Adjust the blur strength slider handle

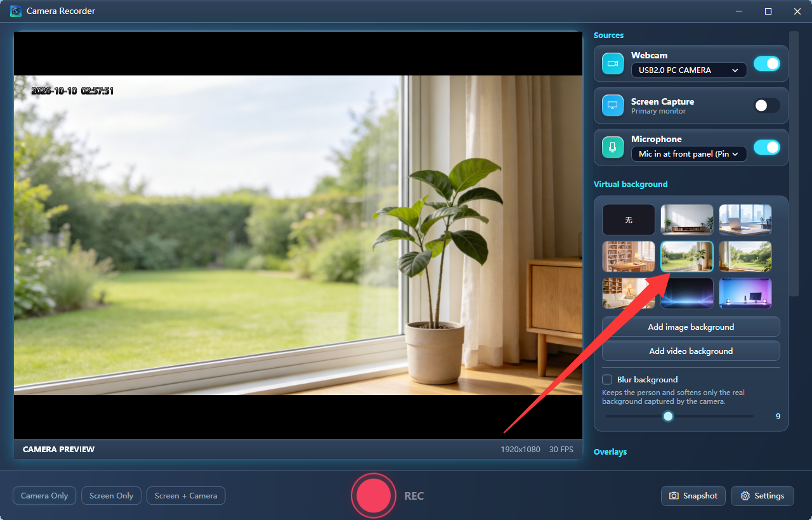point(668,417)
